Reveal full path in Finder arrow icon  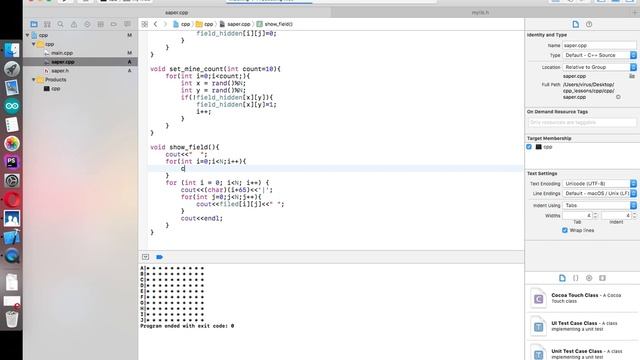tap(618, 97)
